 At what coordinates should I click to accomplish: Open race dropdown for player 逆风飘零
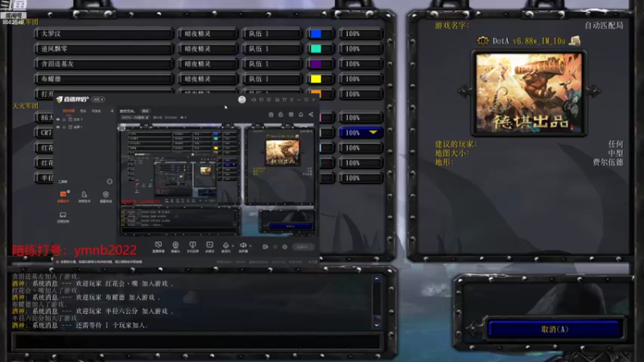[208, 49]
